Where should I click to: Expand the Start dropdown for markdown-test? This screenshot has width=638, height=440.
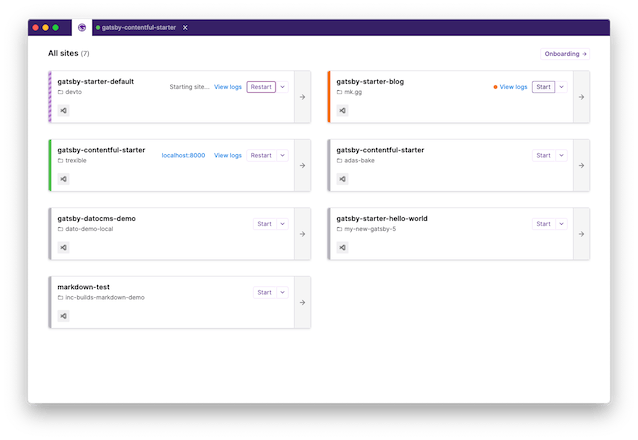282,292
